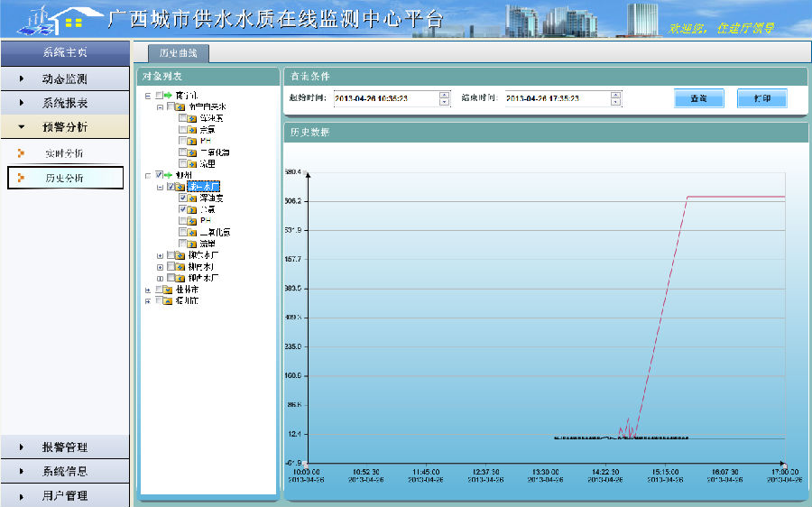The image size is (812, 507).
Task: Click the 查询 query button
Action: click(x=698, y=98)
